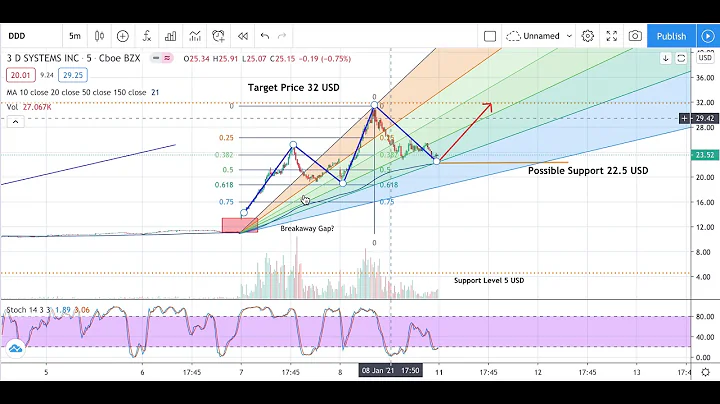Image resolution: width=720 pixels, height=404 pixels.
Task: Click the down arrow button above price axis
Action: [665, 58]
